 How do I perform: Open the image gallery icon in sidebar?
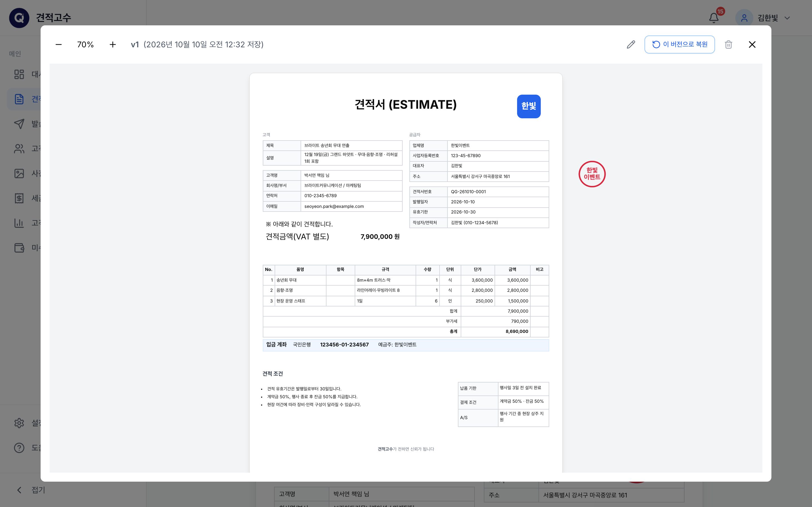[x=19, y=173]
